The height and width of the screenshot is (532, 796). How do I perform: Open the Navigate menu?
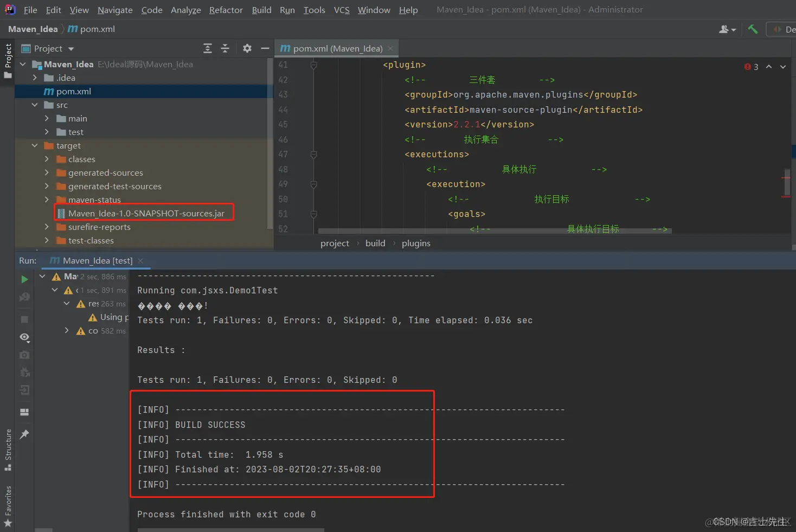(115, 10)
